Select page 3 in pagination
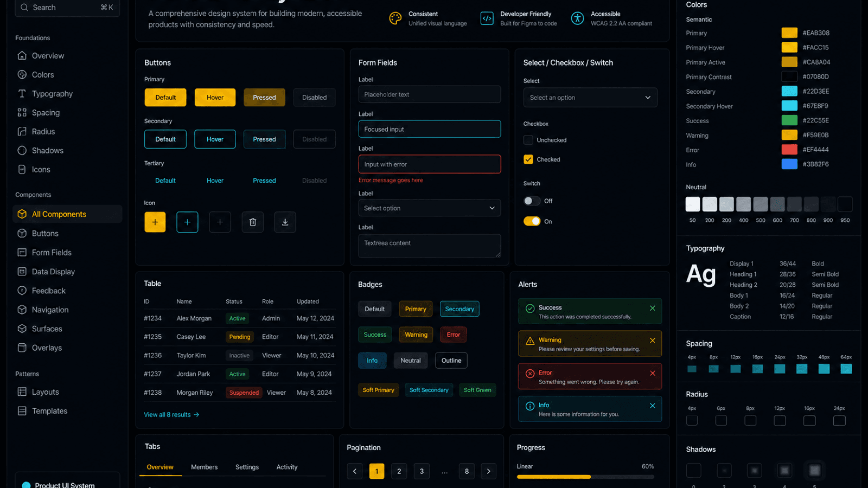Image resolution: width=868 pixels, height=488 pixels. click(422, 471)
